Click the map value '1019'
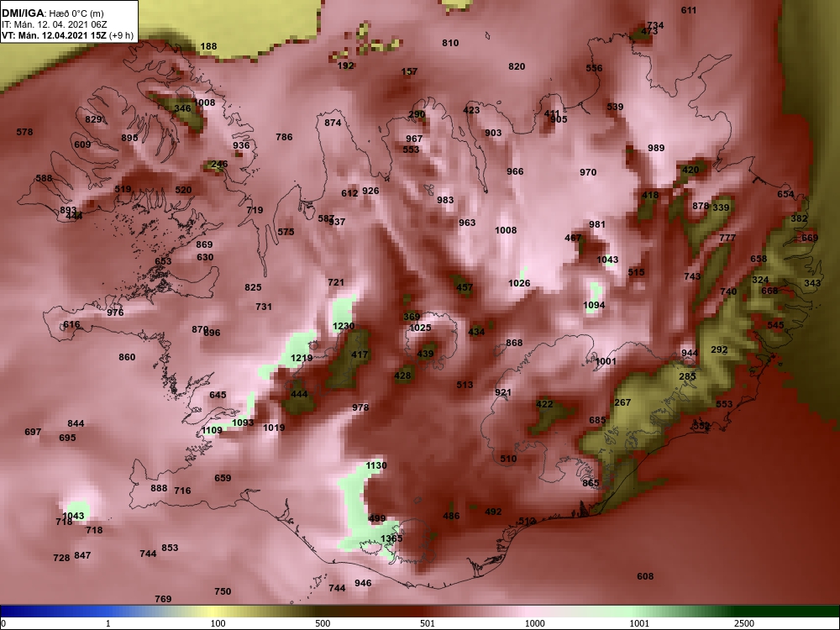Screen dimensions: 840x630 [x=274, y=428]
